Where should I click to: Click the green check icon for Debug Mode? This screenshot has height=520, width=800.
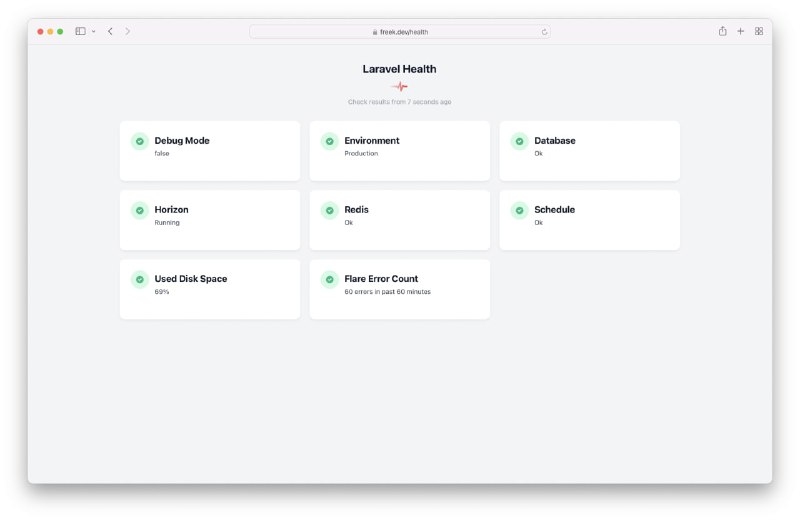[140, 141]
